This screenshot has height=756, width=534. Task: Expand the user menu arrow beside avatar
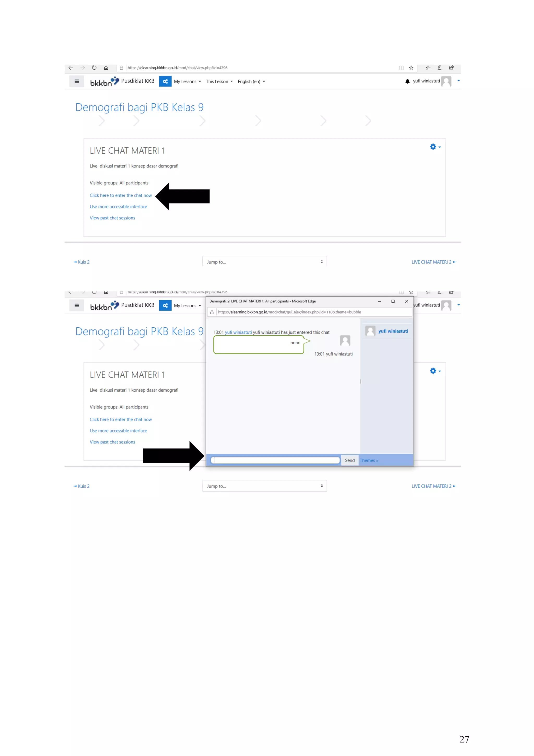tap(458, 81)
